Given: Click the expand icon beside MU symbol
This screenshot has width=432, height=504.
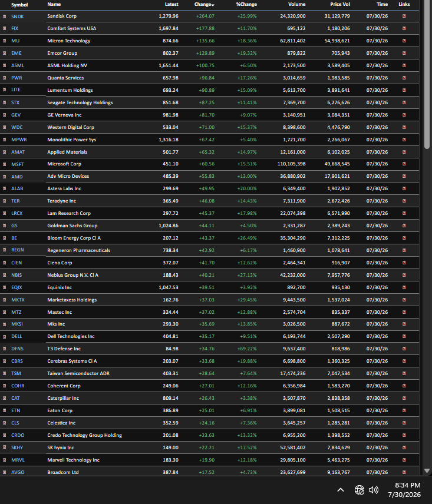Looking at the screenshot, I should 5,41.
